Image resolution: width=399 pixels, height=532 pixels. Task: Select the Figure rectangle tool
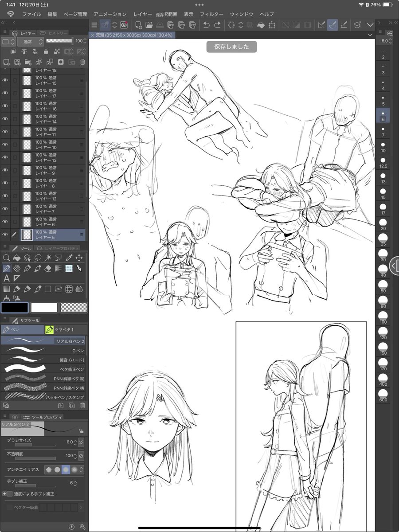48,289
